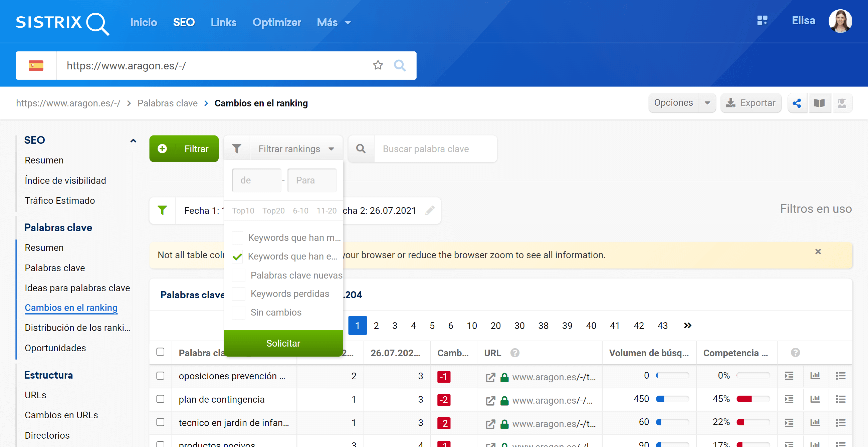The height and width of the screenshot is (447, 868).
Task: Click the chart icon in first table row
Action: [815, 376]
